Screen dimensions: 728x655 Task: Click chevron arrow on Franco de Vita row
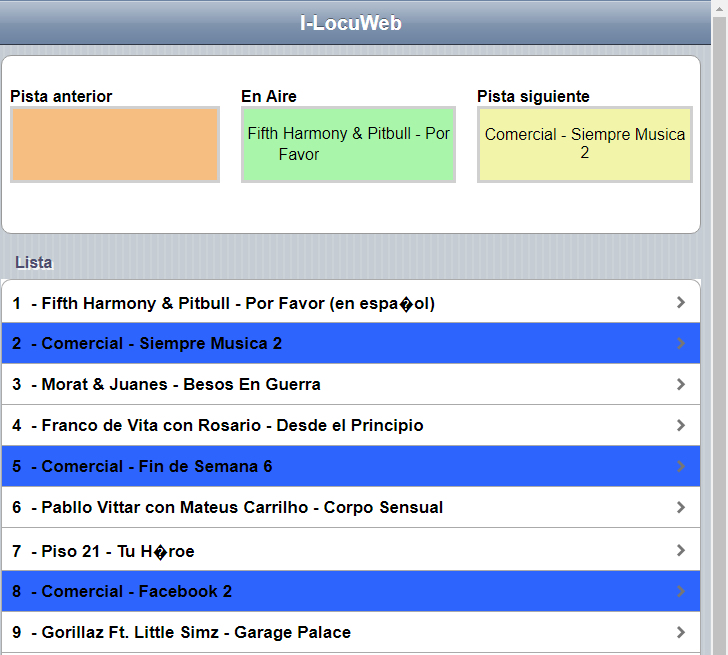(x=681, y=425)
